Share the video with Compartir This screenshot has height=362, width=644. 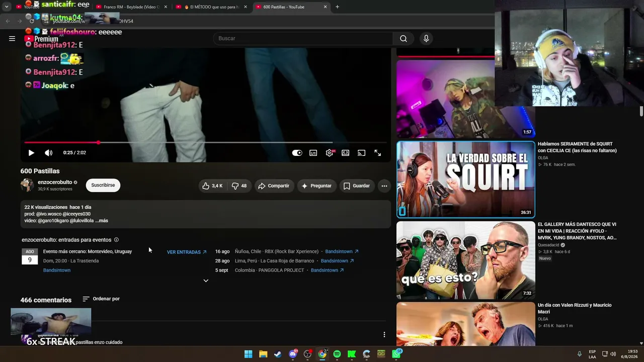pyautogui.click(x=274, y=186)
